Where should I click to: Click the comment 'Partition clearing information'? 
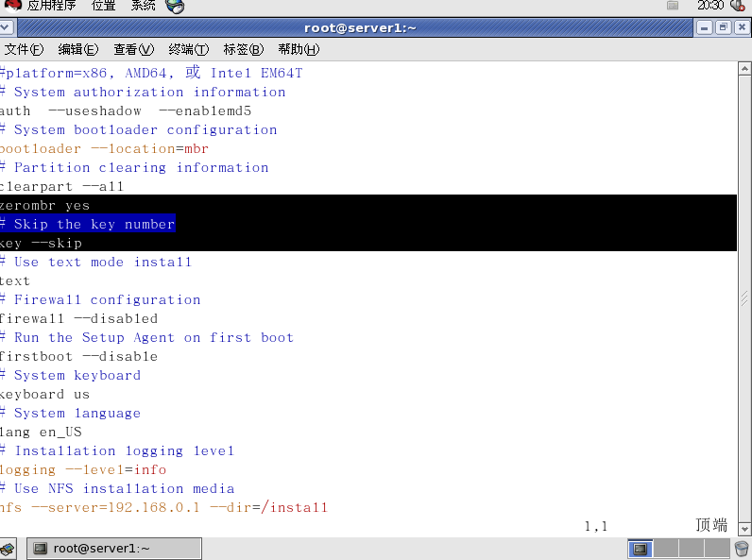click(x=142, y=168)
